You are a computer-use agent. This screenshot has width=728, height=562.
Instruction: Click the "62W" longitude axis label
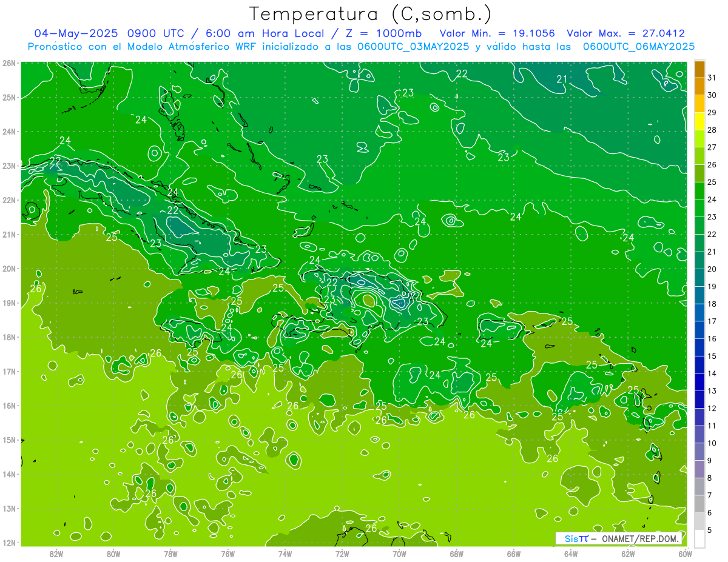point(629,554)
